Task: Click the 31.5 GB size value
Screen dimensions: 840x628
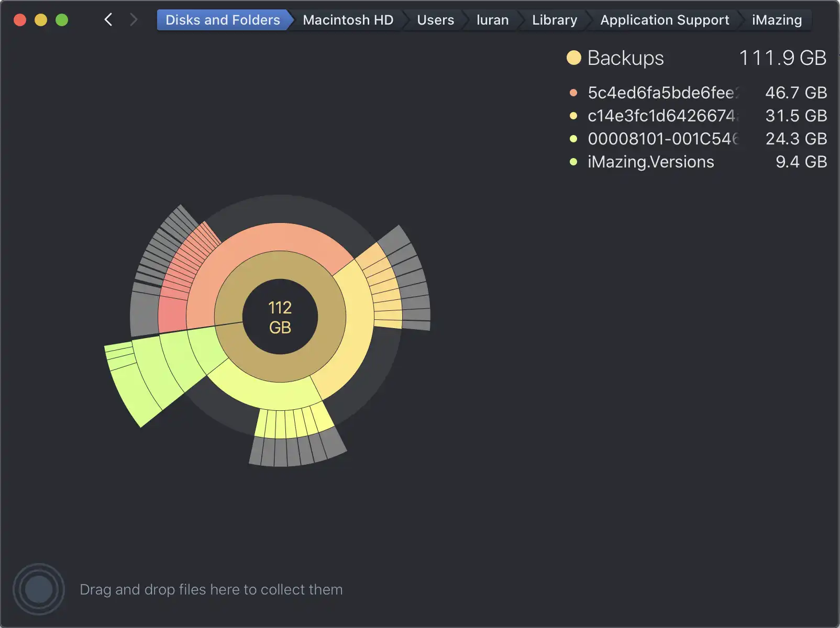Action: [x=796, y=116]
